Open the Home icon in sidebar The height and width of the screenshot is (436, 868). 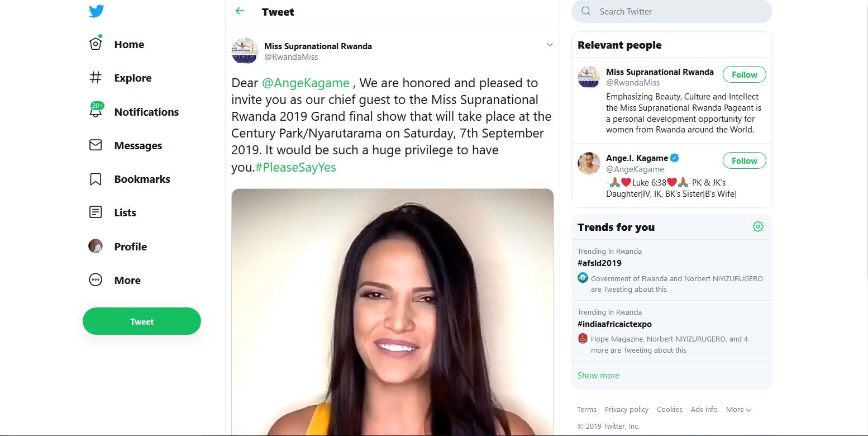tap(96, 44)
